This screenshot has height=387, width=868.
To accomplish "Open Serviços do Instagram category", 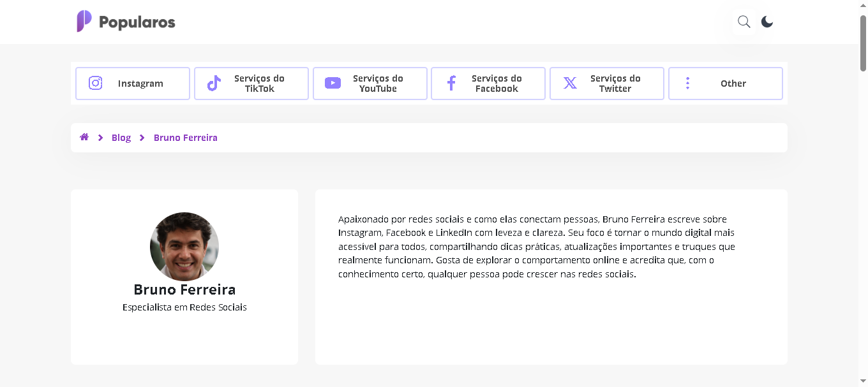I will [132, 83].
